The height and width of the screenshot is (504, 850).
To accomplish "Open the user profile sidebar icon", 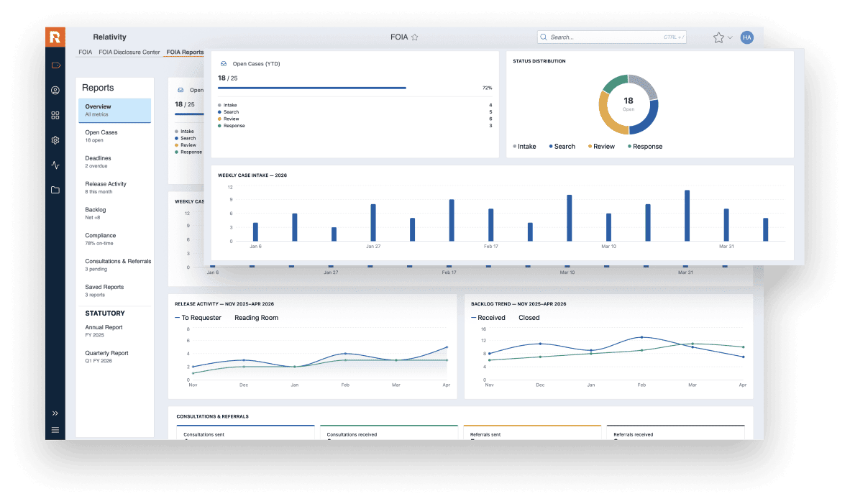I will (x=55, y=91).
